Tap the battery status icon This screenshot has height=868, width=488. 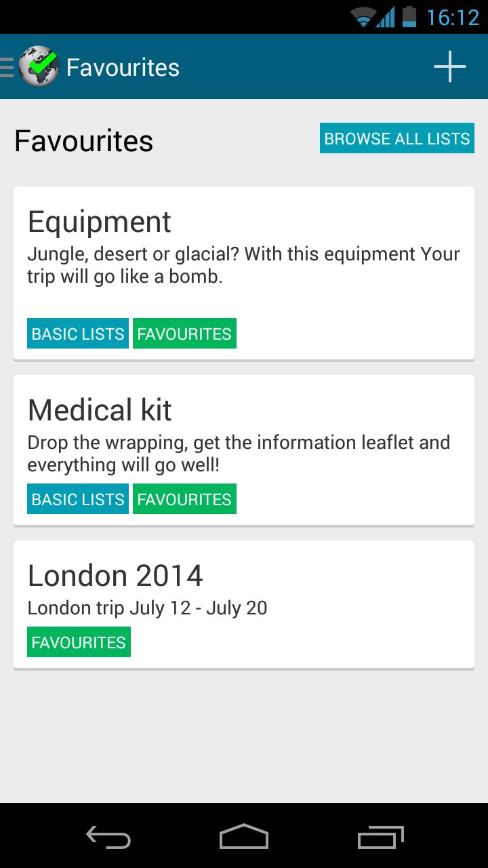(409, 17)
